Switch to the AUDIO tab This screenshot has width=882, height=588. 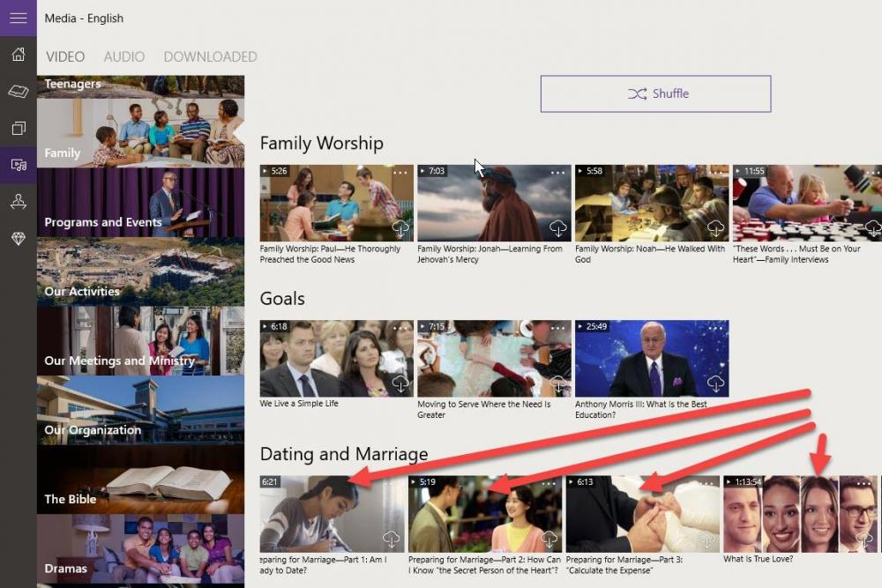(x=123, y=56)
